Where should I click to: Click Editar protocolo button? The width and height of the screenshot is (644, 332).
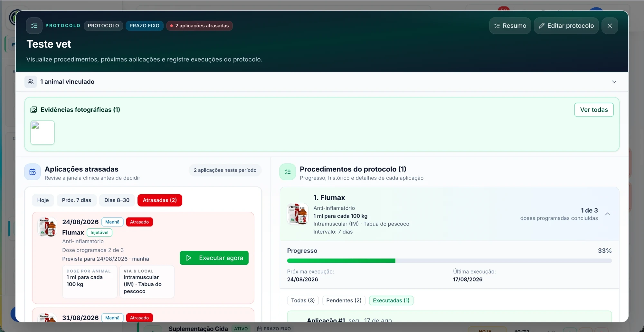click(x=566, y=26)
